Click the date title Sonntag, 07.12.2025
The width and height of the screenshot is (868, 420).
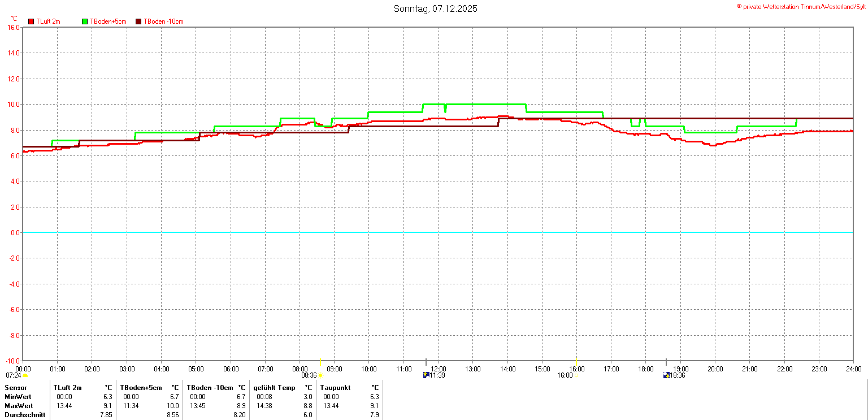click(x=435, y=9)
